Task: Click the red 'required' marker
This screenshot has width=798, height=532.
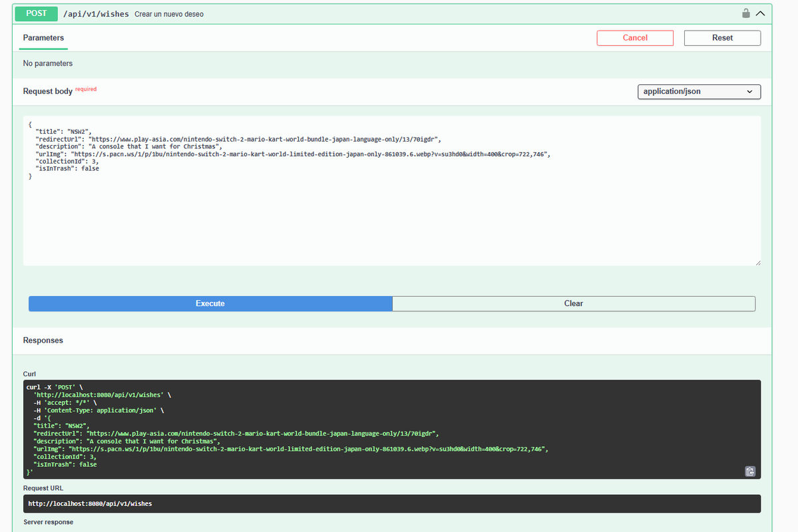Action: click(x=86, y=89)
